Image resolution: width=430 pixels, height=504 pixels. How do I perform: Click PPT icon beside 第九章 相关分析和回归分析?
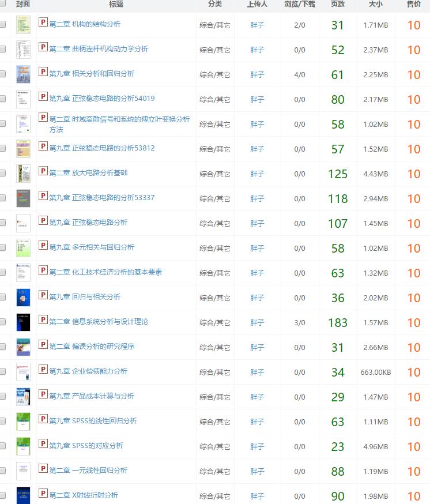coord(43,72)
